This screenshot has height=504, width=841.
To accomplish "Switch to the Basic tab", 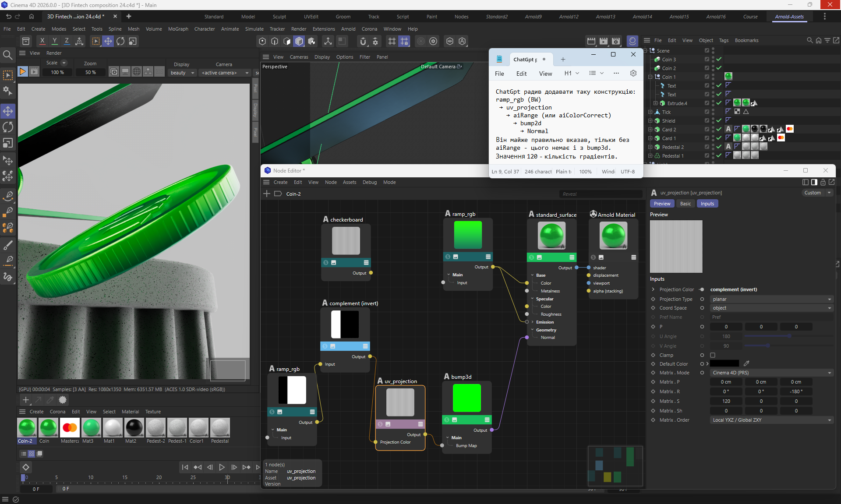I will [685, 204].
